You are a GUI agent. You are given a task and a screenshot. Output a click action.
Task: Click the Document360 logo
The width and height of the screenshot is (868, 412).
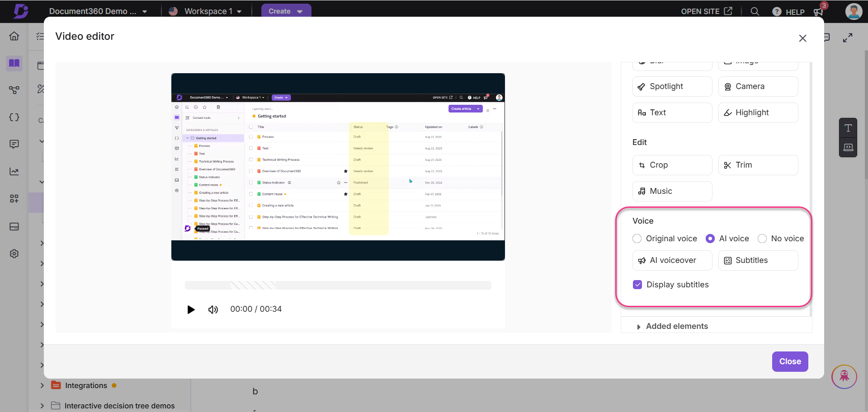20,11
